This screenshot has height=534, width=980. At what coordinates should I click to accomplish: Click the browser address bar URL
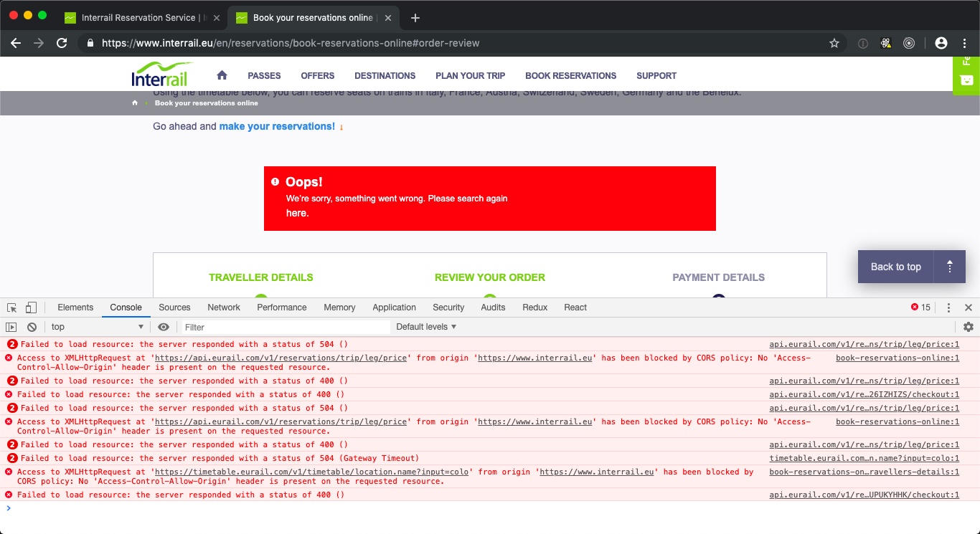tap(291, 43)
